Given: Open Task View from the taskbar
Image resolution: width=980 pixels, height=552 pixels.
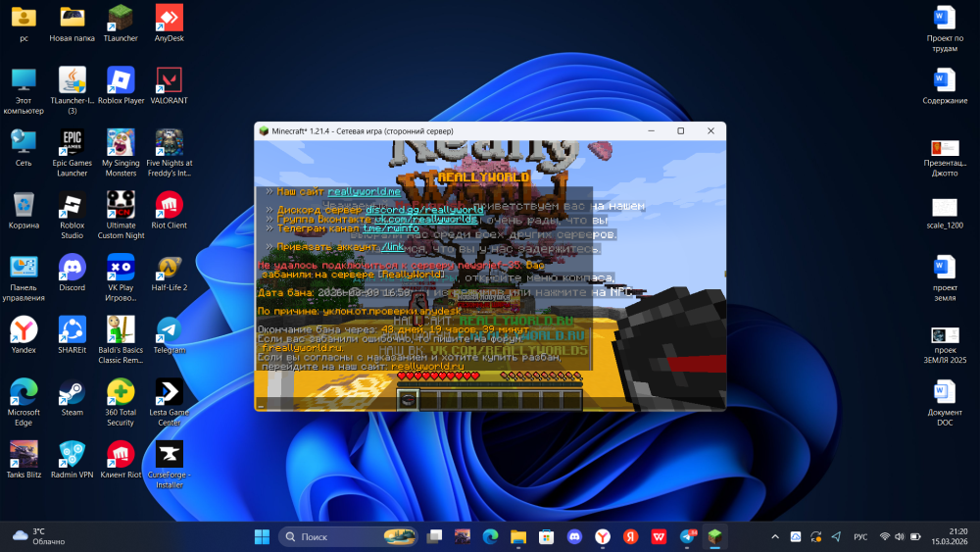Looking at the screenshot, I should tap(434, 536).
